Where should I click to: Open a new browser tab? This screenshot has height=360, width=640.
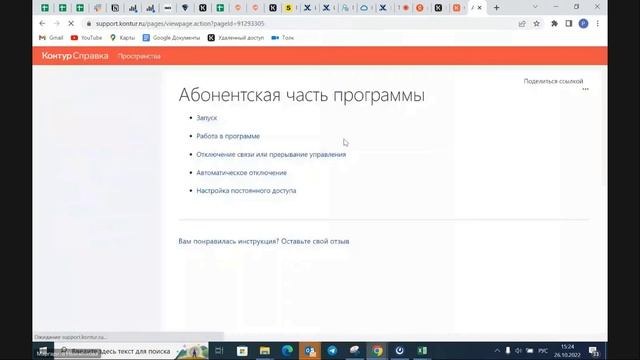496,7
